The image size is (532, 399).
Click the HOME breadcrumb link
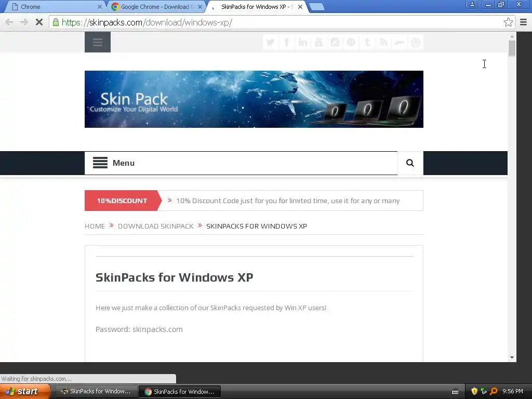click(x=95, y=227)
